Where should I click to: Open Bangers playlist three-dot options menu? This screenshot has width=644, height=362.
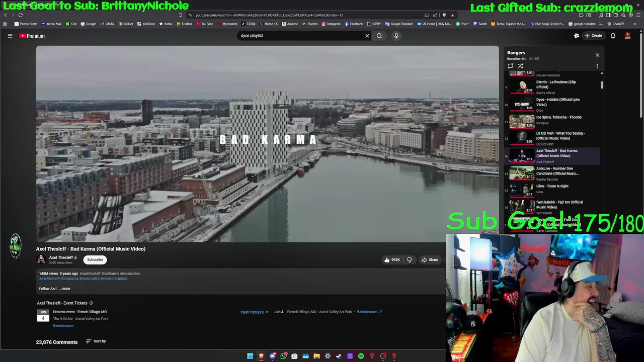pos(597,66)
